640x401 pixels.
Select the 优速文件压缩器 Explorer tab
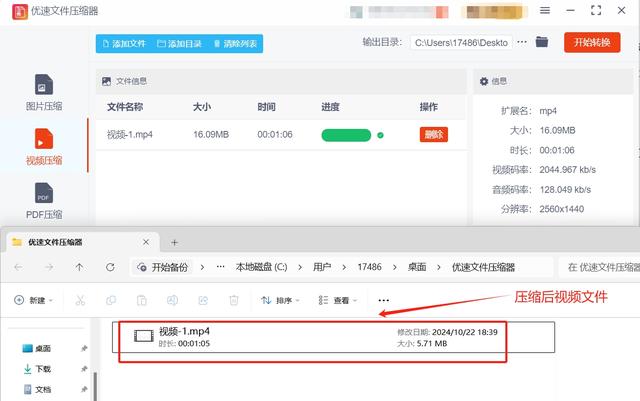click(x=82, y=242)
